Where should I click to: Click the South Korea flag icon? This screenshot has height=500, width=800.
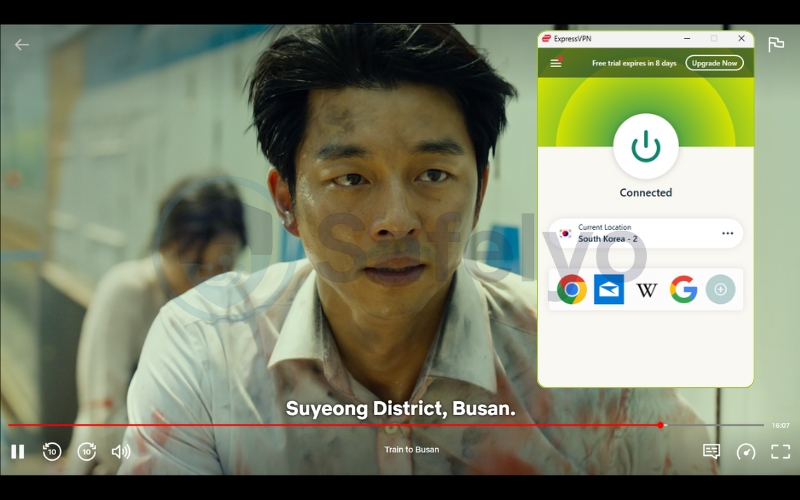tap(565, 233)
